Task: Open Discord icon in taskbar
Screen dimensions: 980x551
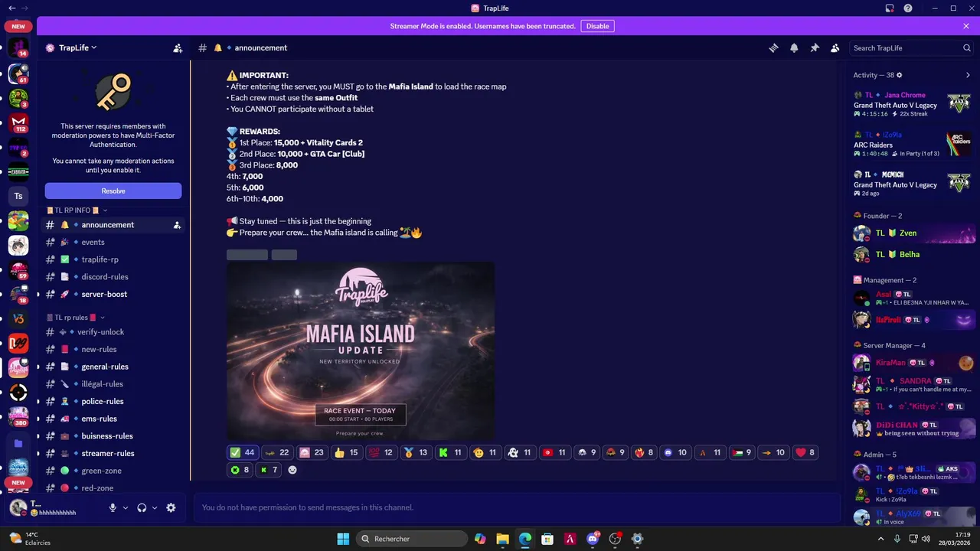Action: coord(593,539)
